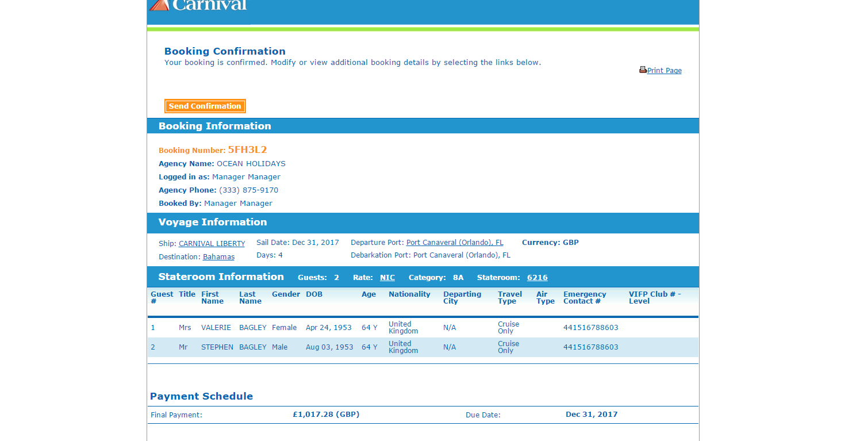Click Days: 4 in voyage information
Image resolution: width=868 pixels, height=441 pixels.
click(270, 255)
